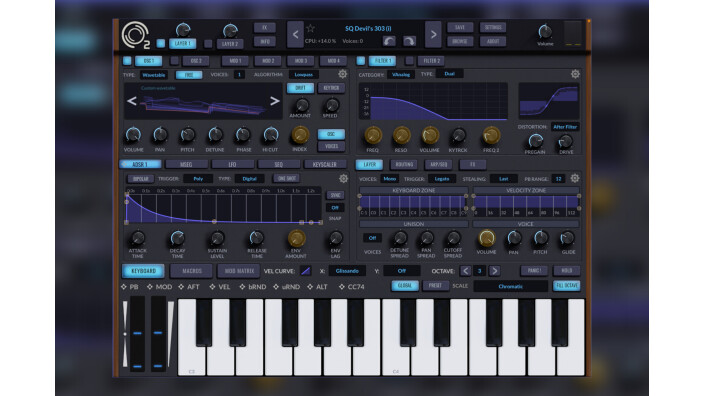Click the velocity curve icon
Image resolution: width=704 pixels, height=396 pixels.
pos(306,271)
